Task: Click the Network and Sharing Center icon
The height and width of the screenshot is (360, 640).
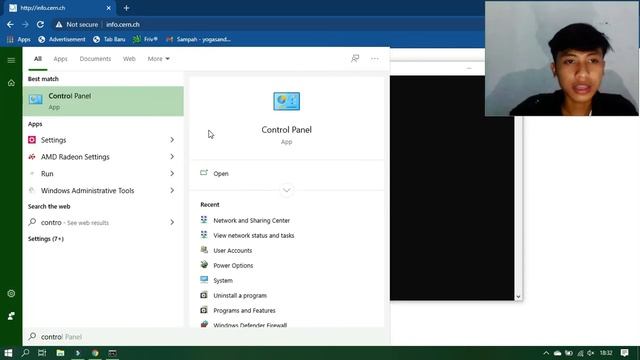Action: (x=204, y=220)
